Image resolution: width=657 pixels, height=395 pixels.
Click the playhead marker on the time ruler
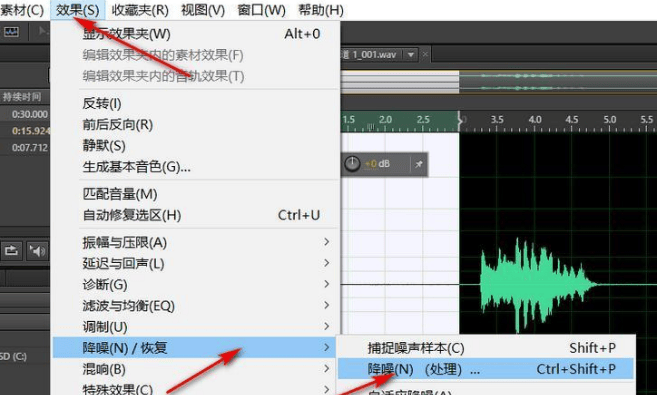point(460,120)
